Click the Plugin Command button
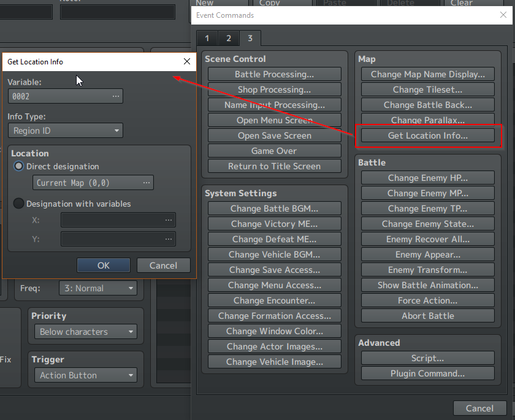The height and width of the screenshot is (420, 515). pyautogui.click(x=428, y=373)
